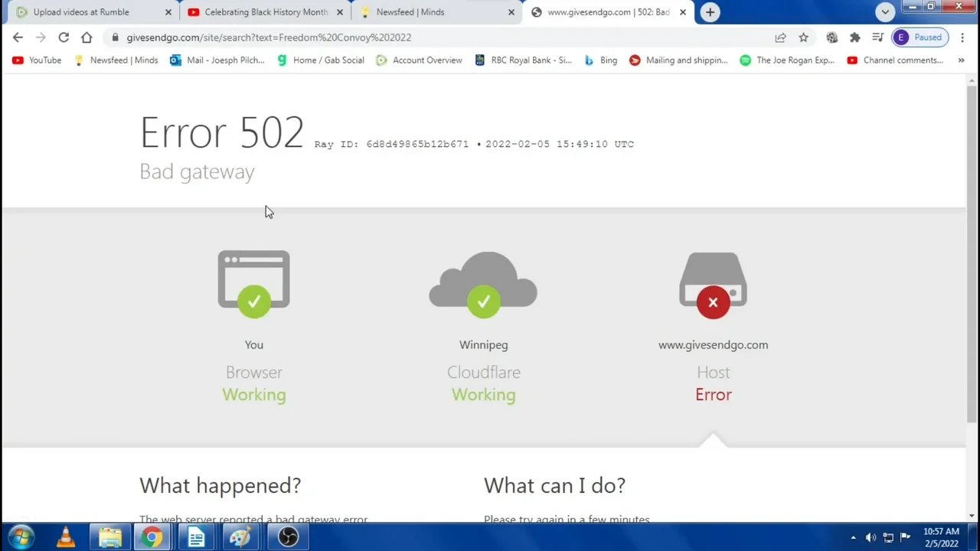The image size is (980, 551).
Task: Open a new browser tab
Action: point(710,11)
